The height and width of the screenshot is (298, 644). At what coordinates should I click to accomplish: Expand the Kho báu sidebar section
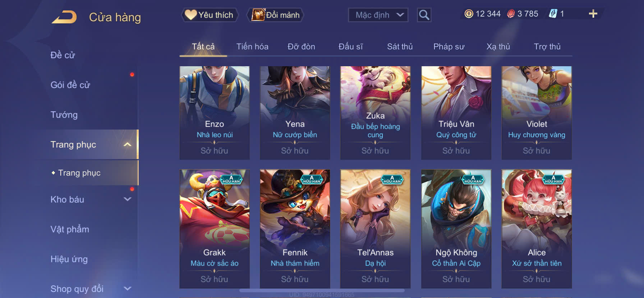pos(127,199)
